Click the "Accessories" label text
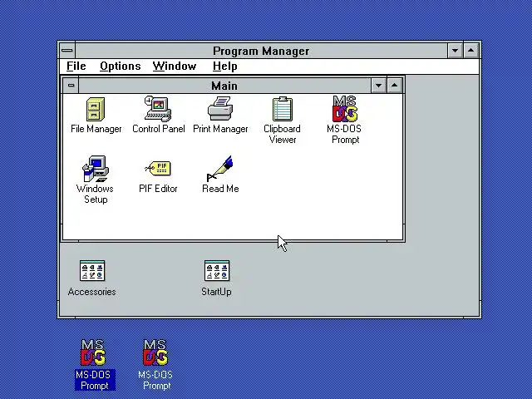 coord(92,292)
